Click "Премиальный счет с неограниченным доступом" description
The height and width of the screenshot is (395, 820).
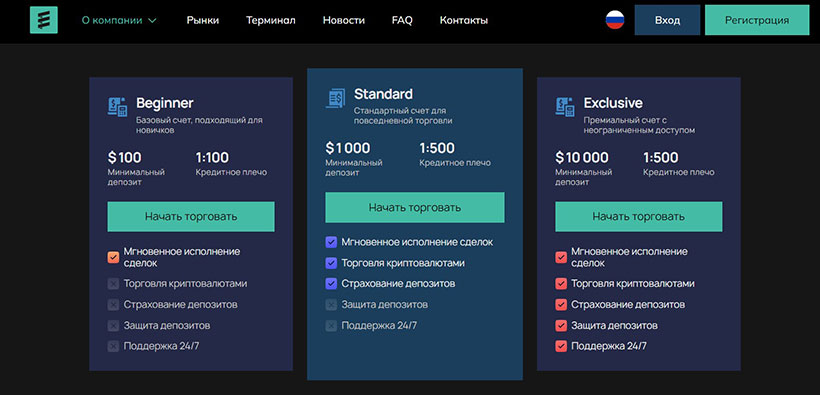(x=640, y=126)
